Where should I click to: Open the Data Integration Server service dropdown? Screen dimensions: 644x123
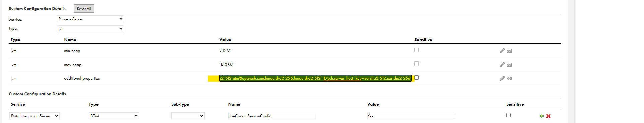[x=35, y=116]
